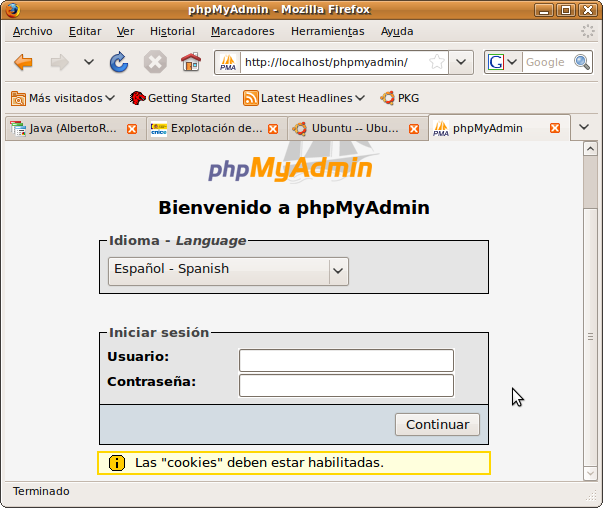Open the search engine selector dropdown
603x508 pixels.
(x=503, y=62)
